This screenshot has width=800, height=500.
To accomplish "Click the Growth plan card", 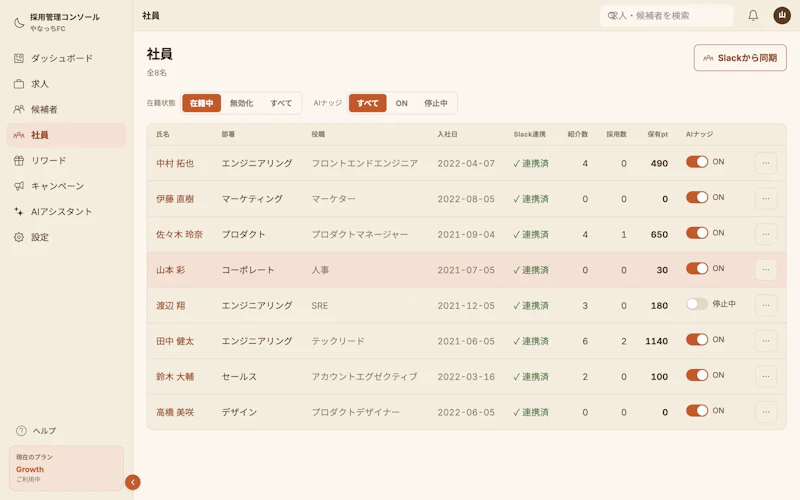I will 66,468.
